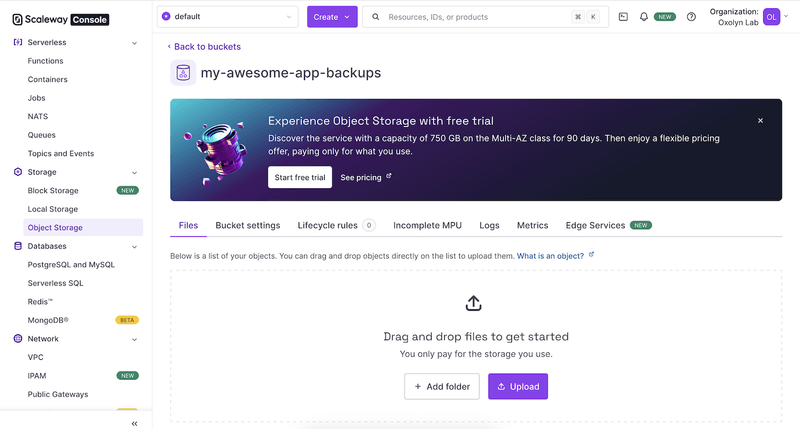Click the upload arrow icon in drop zone
The width and height of the screenshot is (800, 429).
(x=473, y=303)
